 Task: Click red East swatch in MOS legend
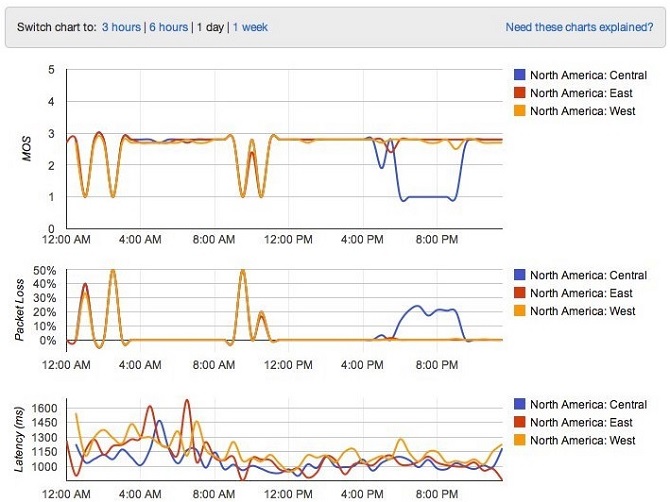coord(520,93)
